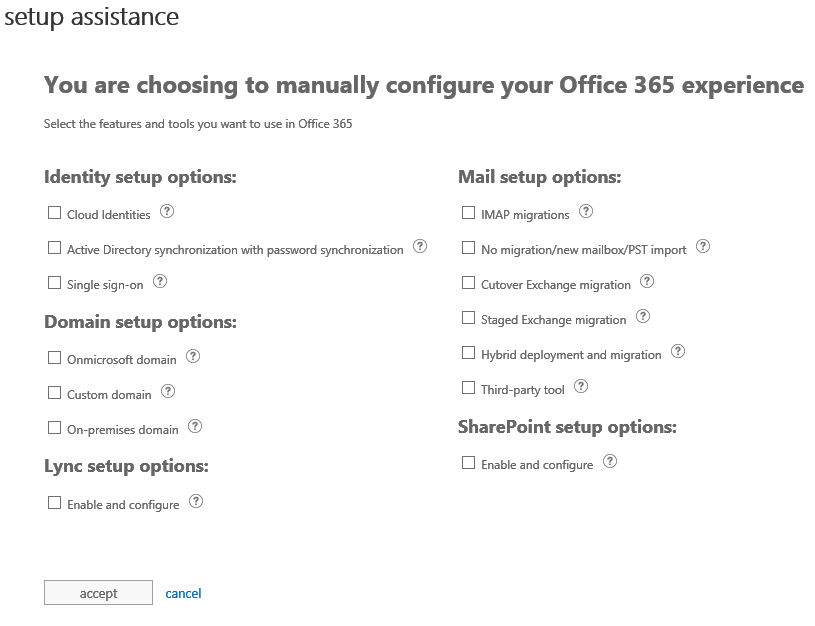This screenshot has width=815, height=626.
Task: Open help for Active Directory synchronization option
Action: [420, 247]
